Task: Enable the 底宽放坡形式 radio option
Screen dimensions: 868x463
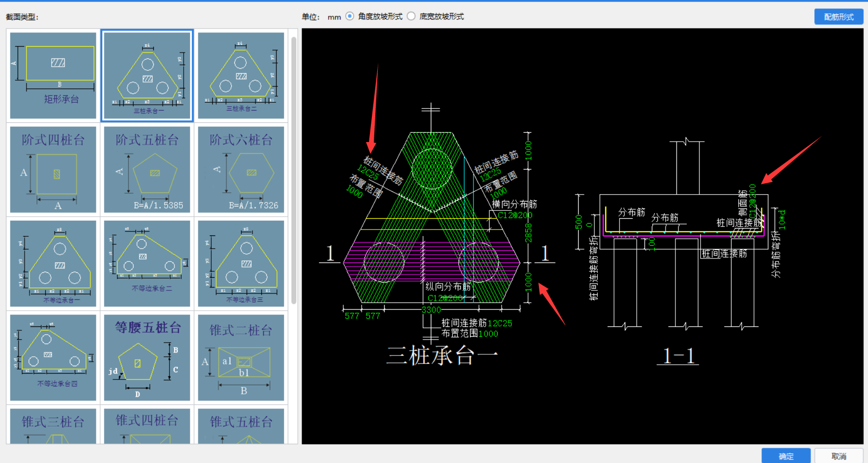Action: [x=411, y=16]
